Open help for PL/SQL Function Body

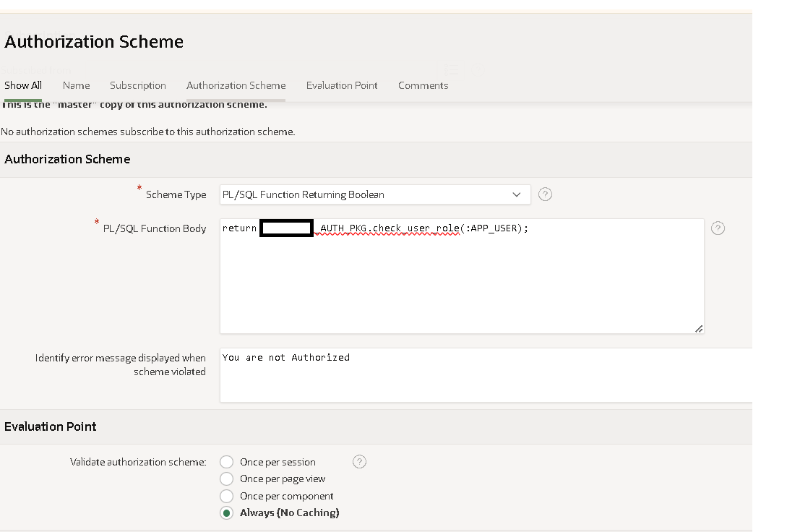(717, 228)
